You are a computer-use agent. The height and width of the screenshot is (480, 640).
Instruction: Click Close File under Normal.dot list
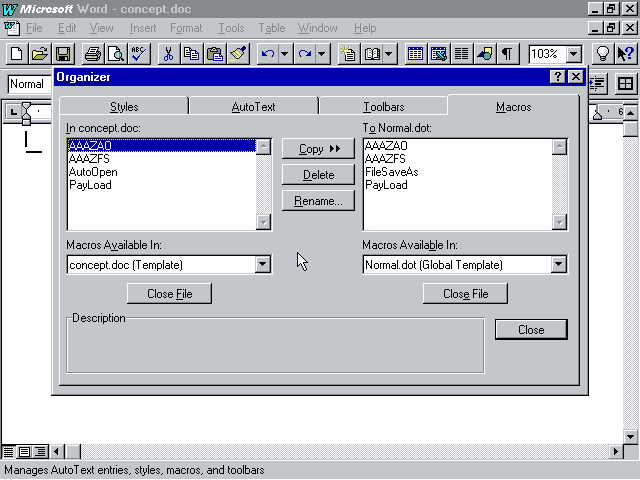pos(465,293)
